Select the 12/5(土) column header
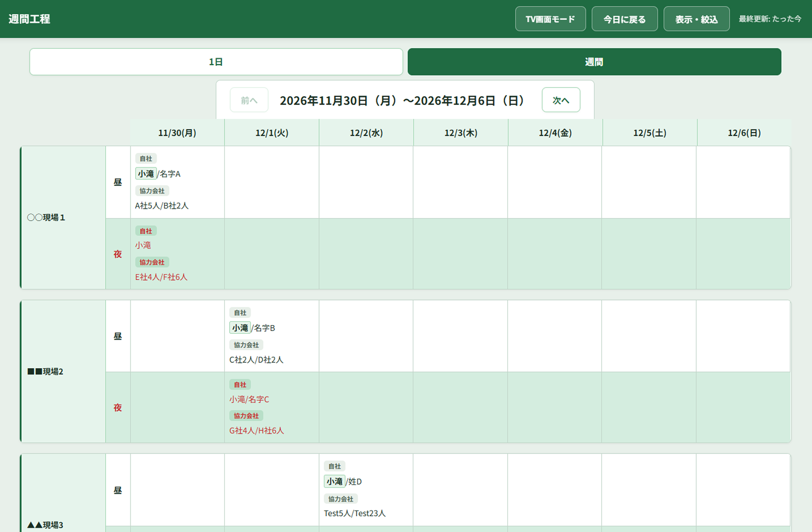Viewport: 812px width, 532px height. (x=650, y=133)
